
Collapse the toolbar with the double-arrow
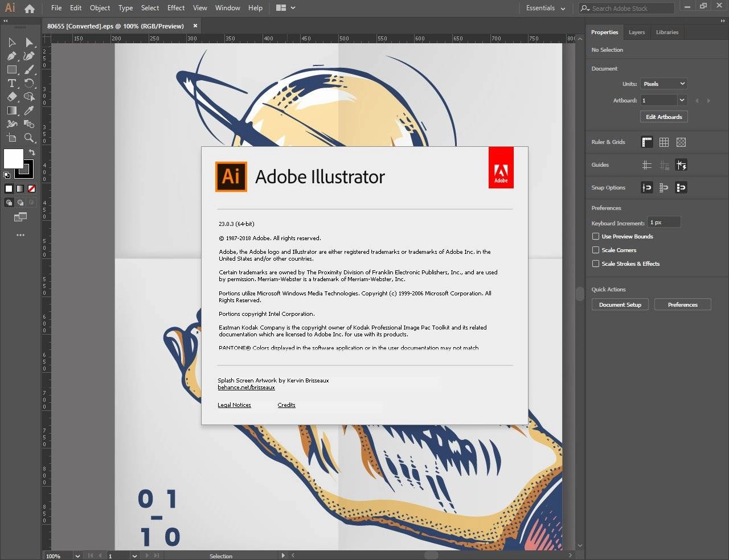tap(6, 21)
